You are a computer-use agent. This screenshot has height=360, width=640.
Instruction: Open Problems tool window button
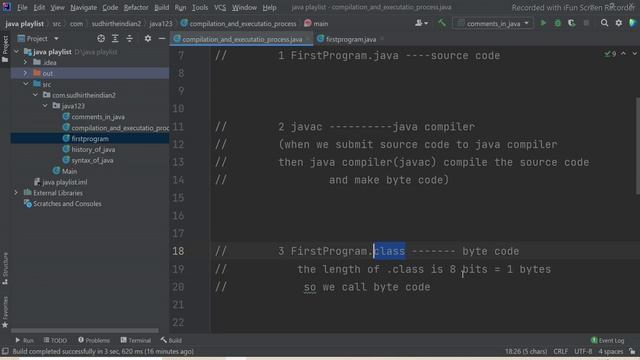tap(94, 340)
